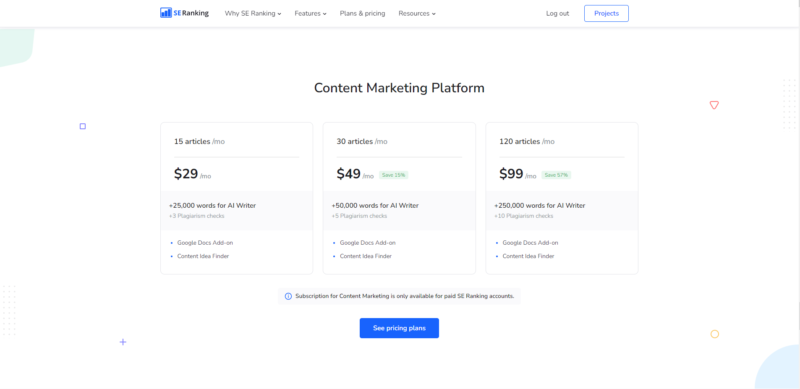Viewport: 800px width, 389px height.
Task: Click the $99 /mo price
Action: (517, 174)
